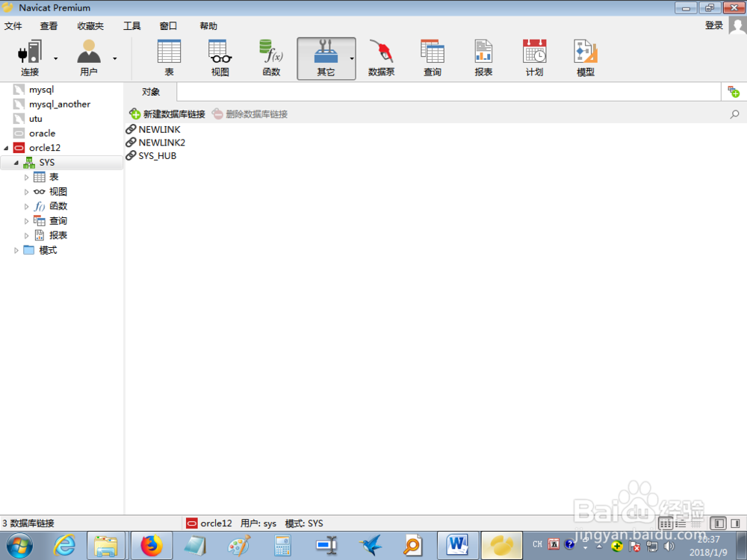Open the 帮助 menu
The width and height of the screenshot is (747, 560).
[208, 25]
